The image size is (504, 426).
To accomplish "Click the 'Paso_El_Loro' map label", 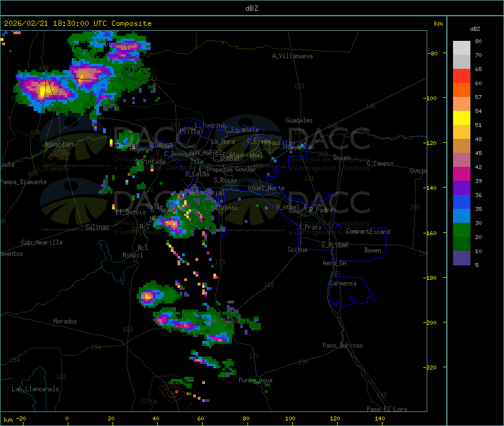I will pyautogui.click(x=388, y=409).
